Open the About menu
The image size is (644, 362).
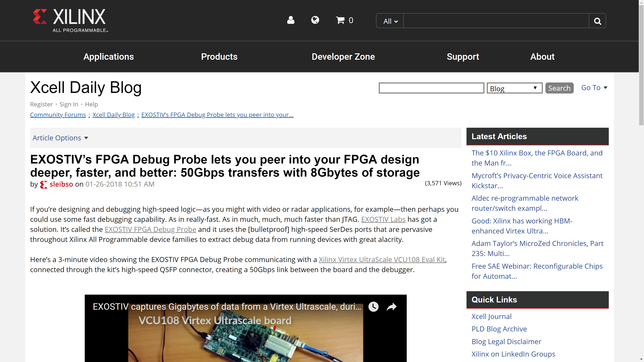click(x=542, y=57)
